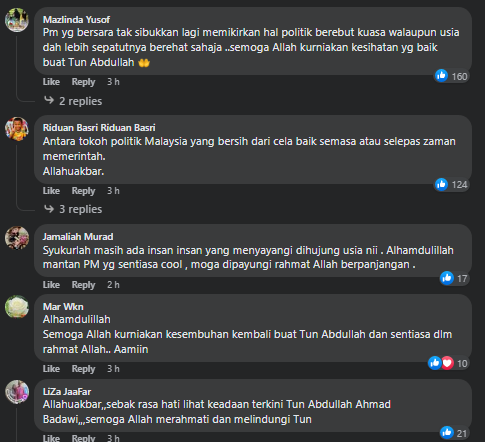The height and width of the screenshot is (442, 485).
Task: Reply to Riduan Basri's comment
Action: (x=83, y=191)
